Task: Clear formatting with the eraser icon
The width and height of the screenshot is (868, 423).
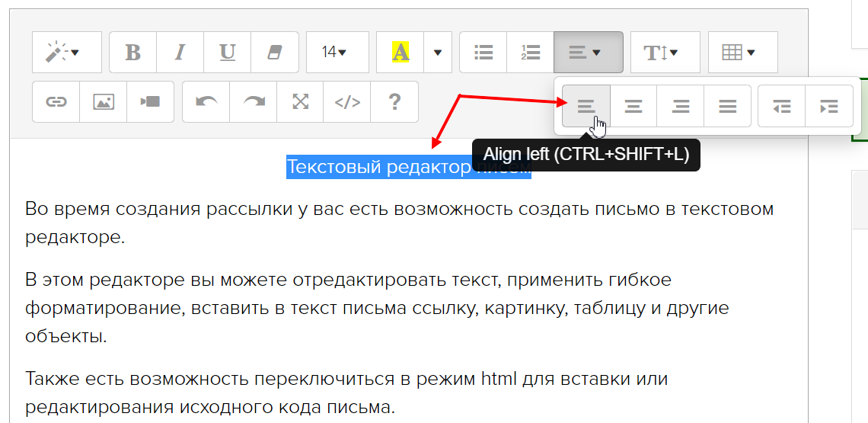Action: click(274, 53)
